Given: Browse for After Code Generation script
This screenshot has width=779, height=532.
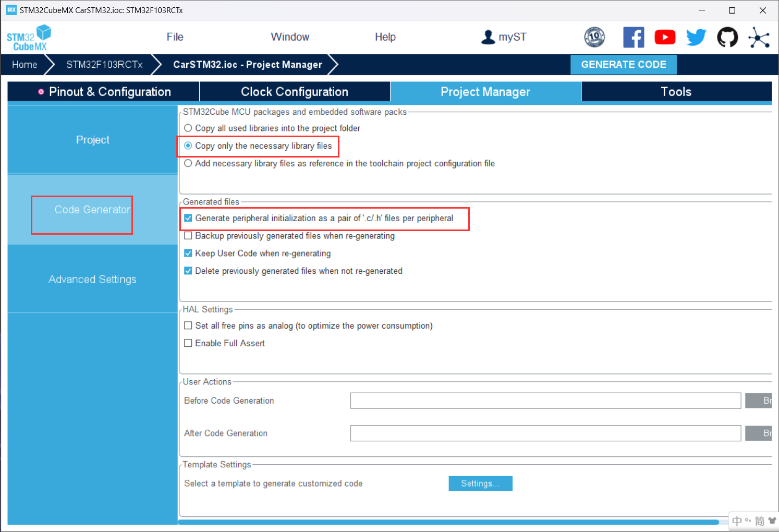Looking at the screenshot, I should (x=759, y=433).
